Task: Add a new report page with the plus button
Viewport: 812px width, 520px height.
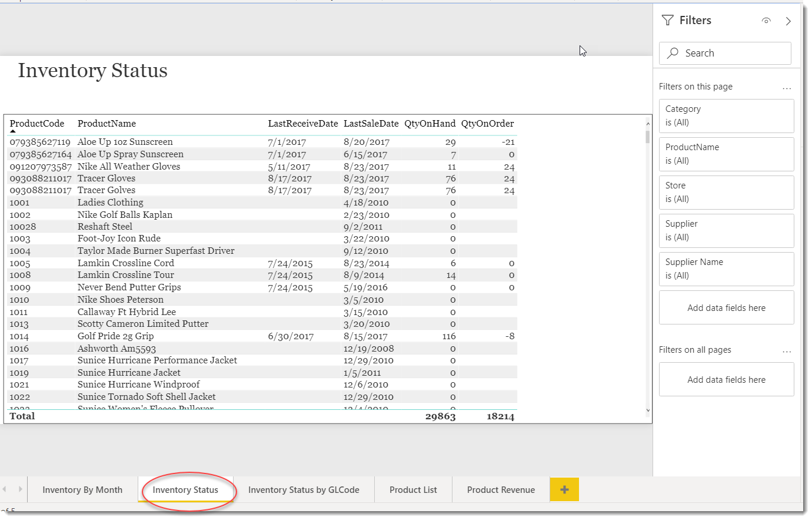Action: tap(564, 489)
